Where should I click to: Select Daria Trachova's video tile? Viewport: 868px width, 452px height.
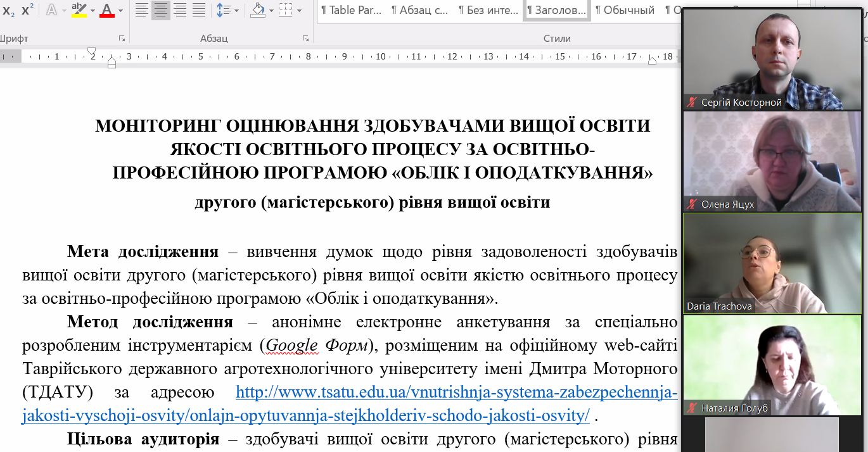coord(772,263)
